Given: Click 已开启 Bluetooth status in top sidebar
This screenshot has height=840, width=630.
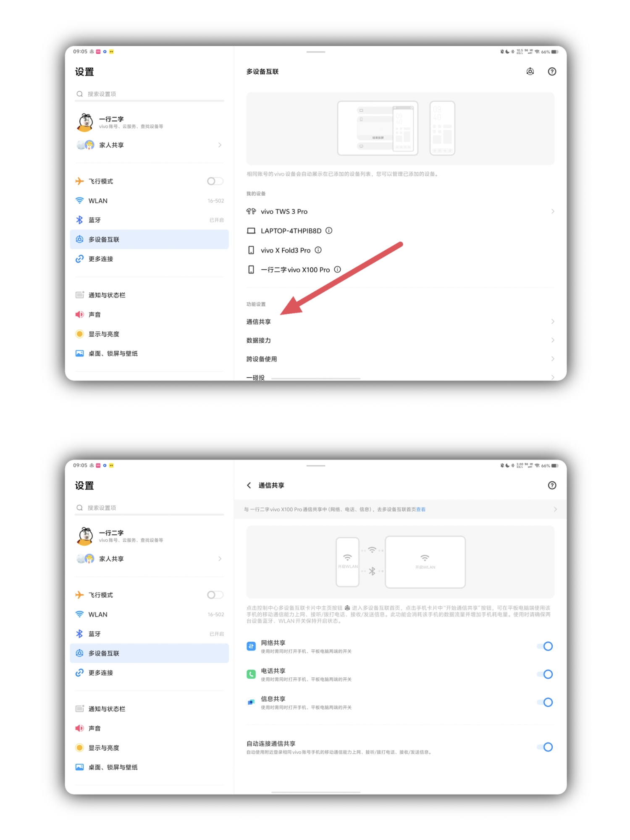Looking at the screenshot, I should pyautogui.click(x=216, y=220).
